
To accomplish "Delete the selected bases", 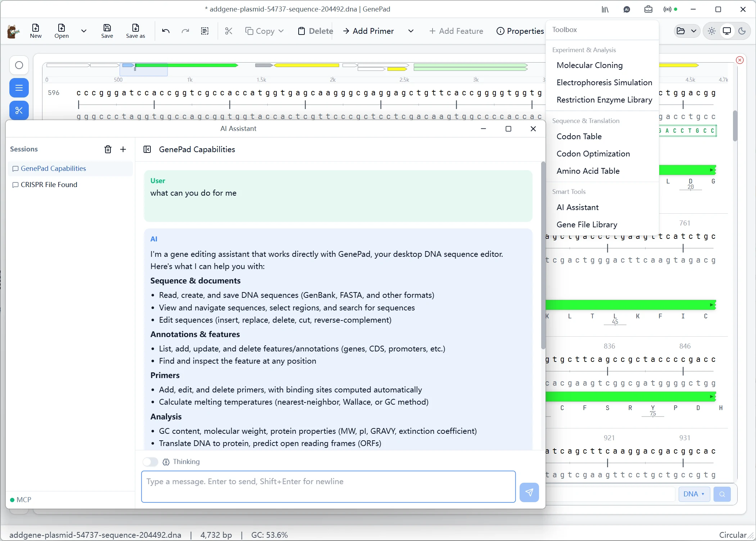I will pos(316,31).
